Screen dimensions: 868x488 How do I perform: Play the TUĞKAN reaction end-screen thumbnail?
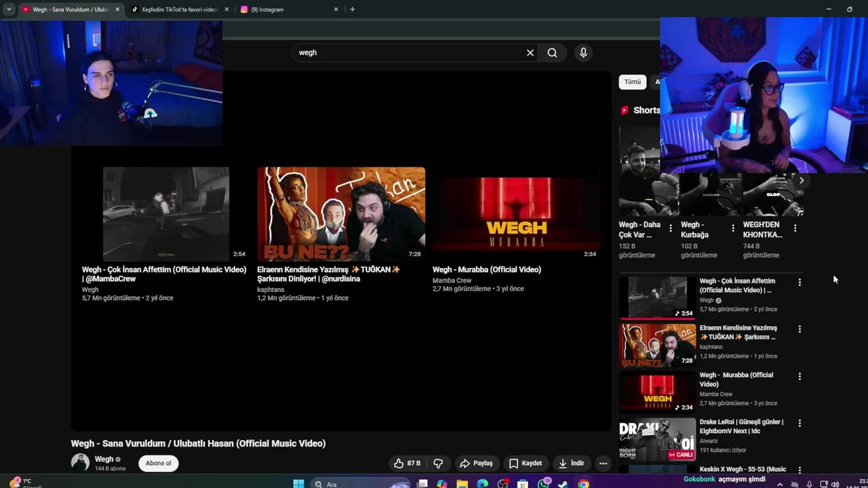[x=341, y=213]
